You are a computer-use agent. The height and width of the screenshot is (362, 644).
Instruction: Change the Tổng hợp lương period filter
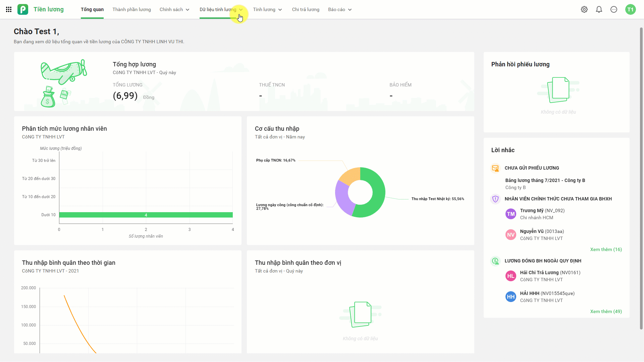pyautogui.click(x=144, y=72)
